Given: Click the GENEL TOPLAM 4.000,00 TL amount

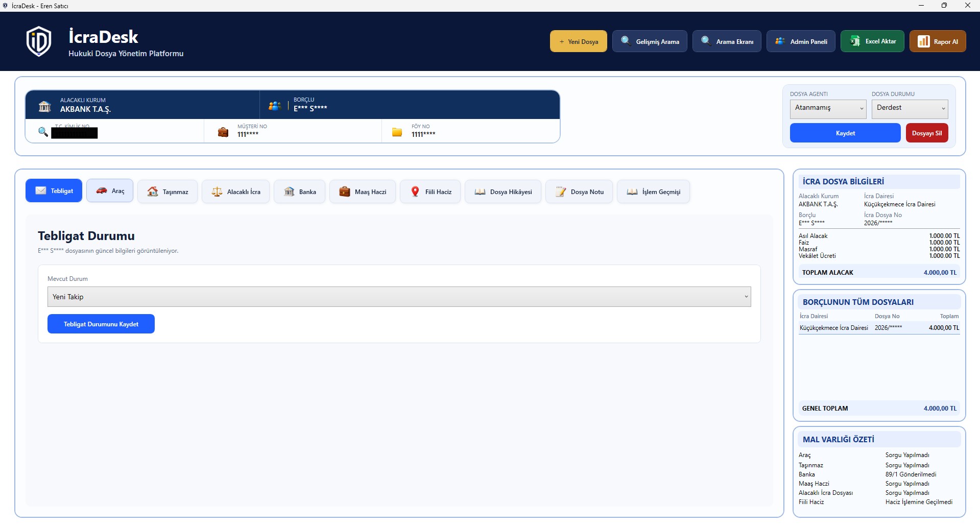Looking at the screenshot, I should 940,409.
